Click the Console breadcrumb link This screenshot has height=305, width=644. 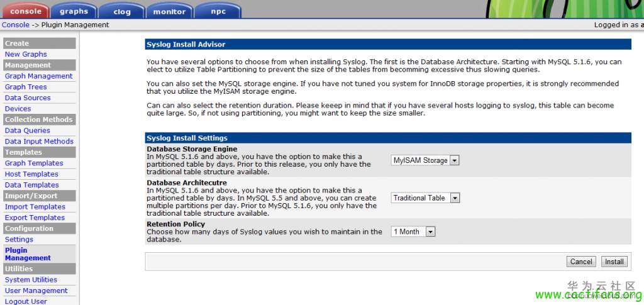click(16, 25)
